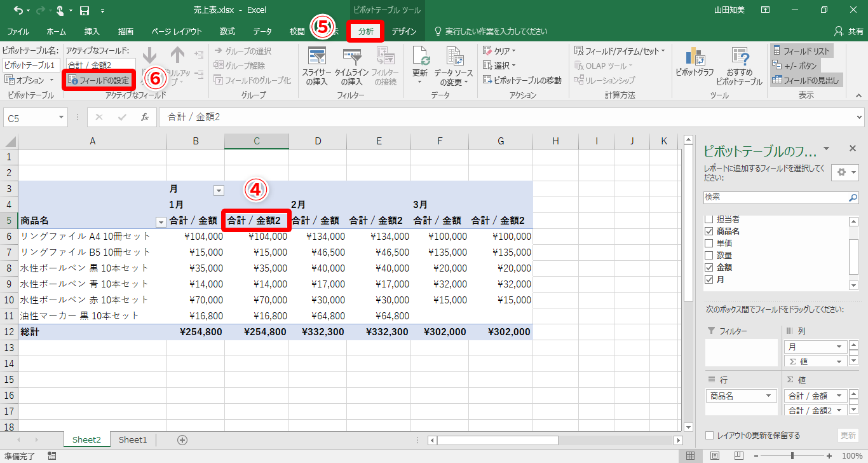Select cell C5 合計 / 金額2 header
868x463 pixels.
point(257,221)
